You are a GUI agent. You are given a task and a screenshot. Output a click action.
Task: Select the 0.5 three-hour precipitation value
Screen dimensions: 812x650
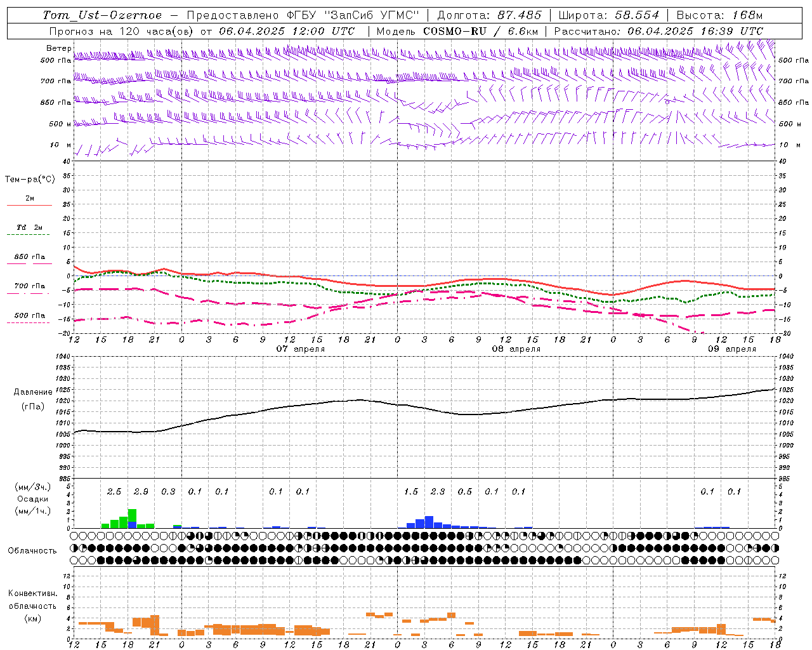click(465, 492)
